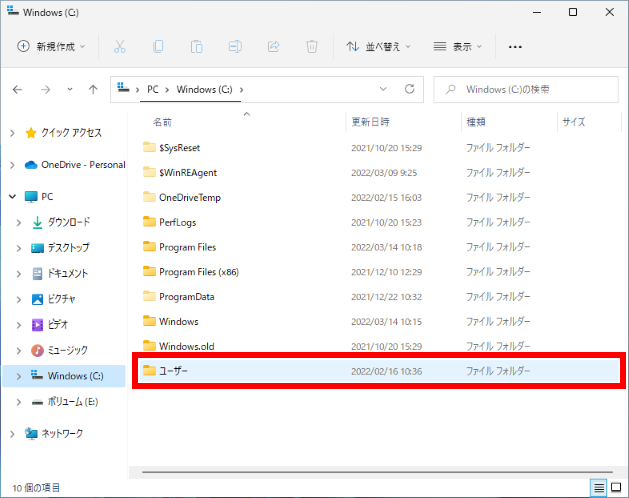Go up one folder level arrow
629x498 pixels.
tap(93, 89)
